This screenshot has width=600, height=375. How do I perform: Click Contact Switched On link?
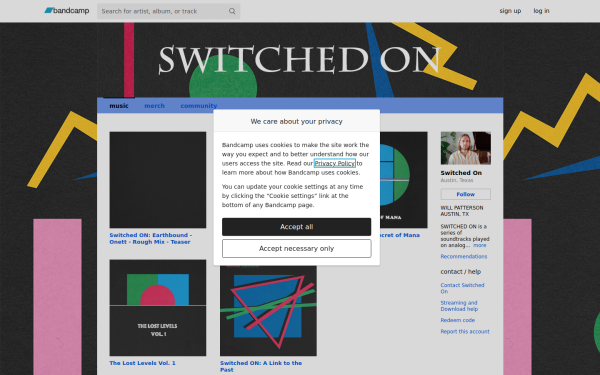[x=462, y=288]
